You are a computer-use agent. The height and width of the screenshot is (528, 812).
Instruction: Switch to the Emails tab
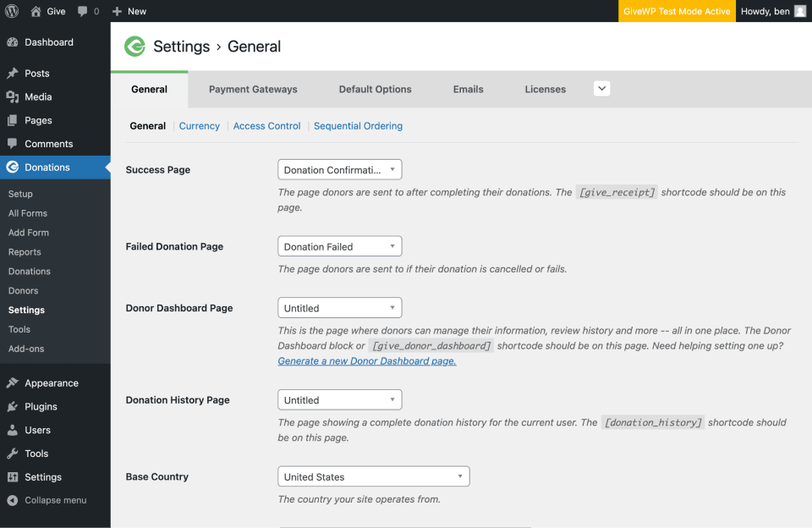(x=468, y=89)
